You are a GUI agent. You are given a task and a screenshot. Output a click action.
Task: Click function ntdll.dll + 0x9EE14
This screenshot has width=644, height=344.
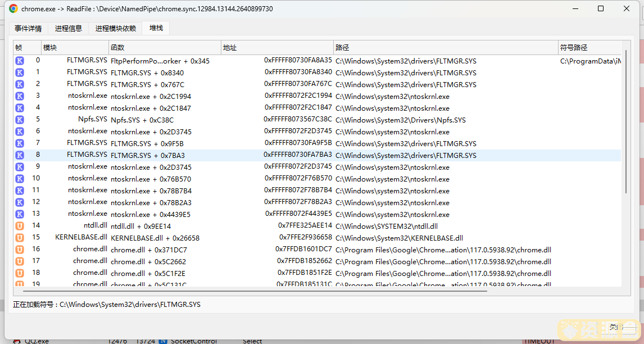tap(141, 227)
